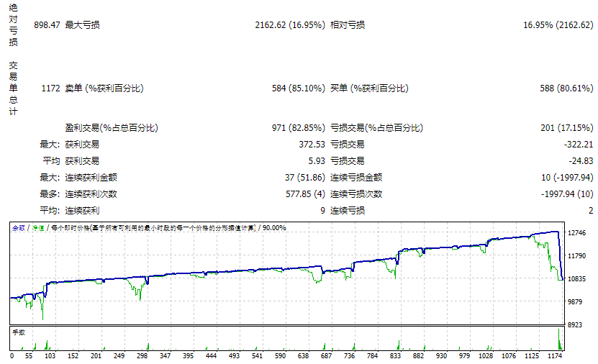Click the y-axis label 8923
Screen dimensions: 598x364
[x=575, y=324]
